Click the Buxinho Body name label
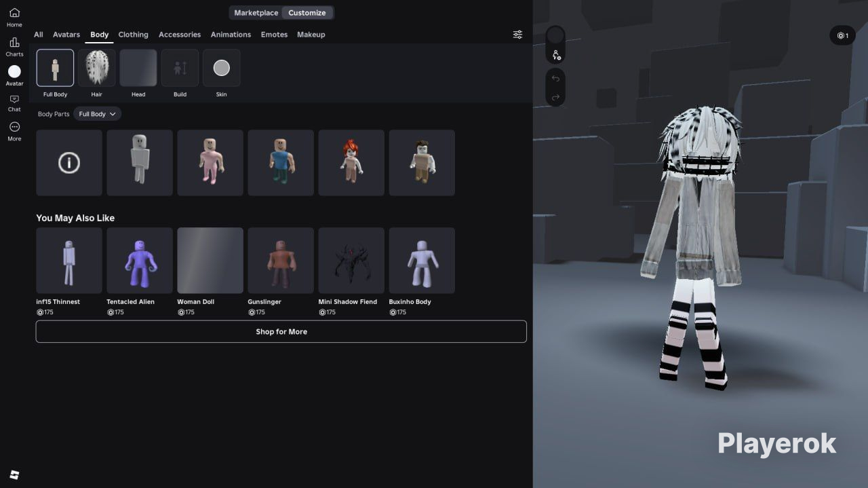This screenshot has width=868, height=488. tap(410, 302)
